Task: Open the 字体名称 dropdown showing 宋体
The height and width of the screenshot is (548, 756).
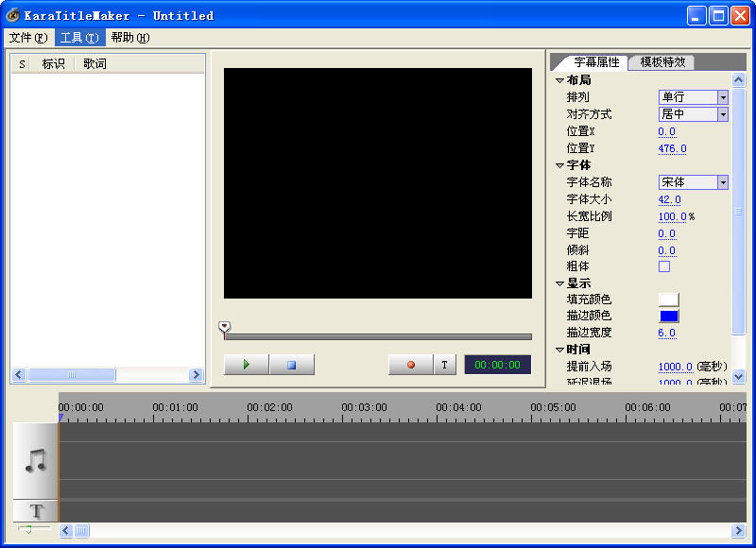Action: 694,182
